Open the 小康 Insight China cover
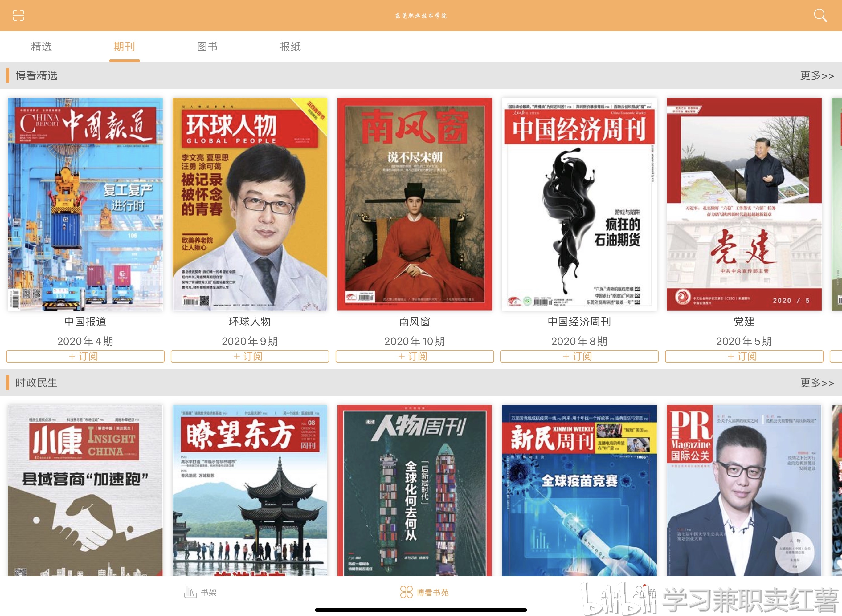Viewport: 842px width, 616px height. point(85,490)
